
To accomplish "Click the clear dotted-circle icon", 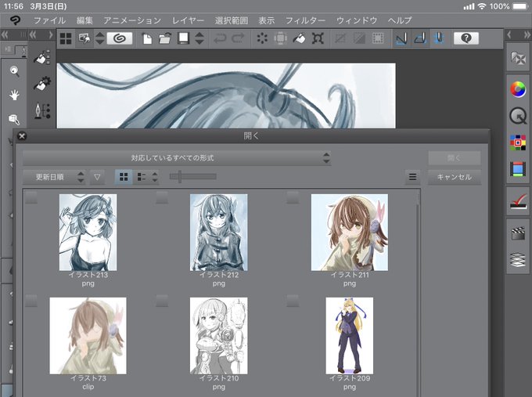I will coord(262,38).
